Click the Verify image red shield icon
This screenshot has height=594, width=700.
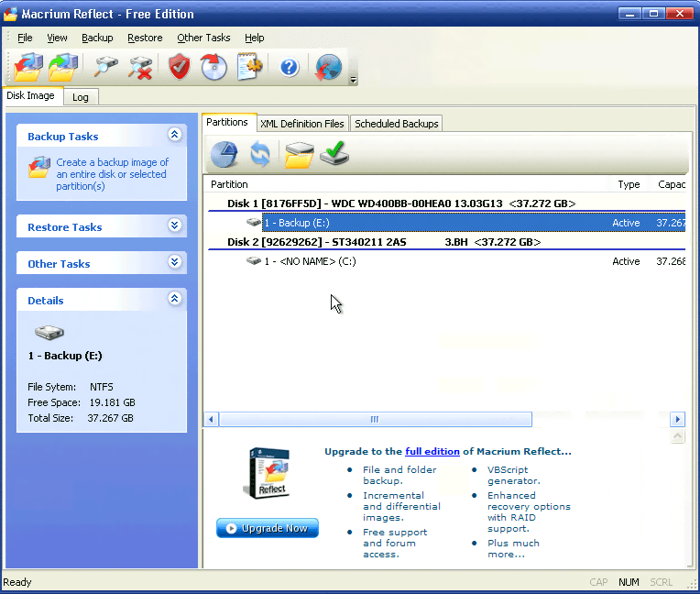[x=180, y=67]
